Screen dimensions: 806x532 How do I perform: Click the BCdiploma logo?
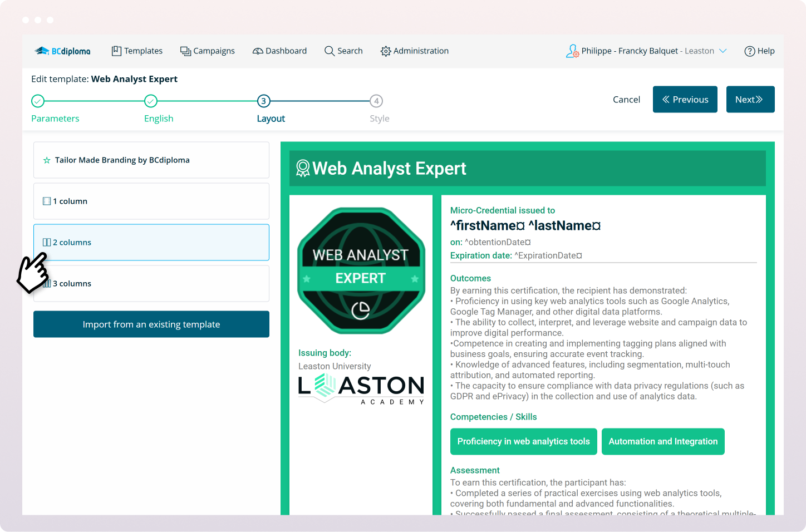62,51
